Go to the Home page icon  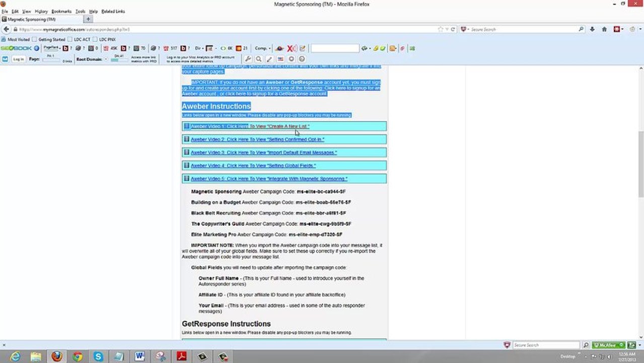click(x=604, y=29)
